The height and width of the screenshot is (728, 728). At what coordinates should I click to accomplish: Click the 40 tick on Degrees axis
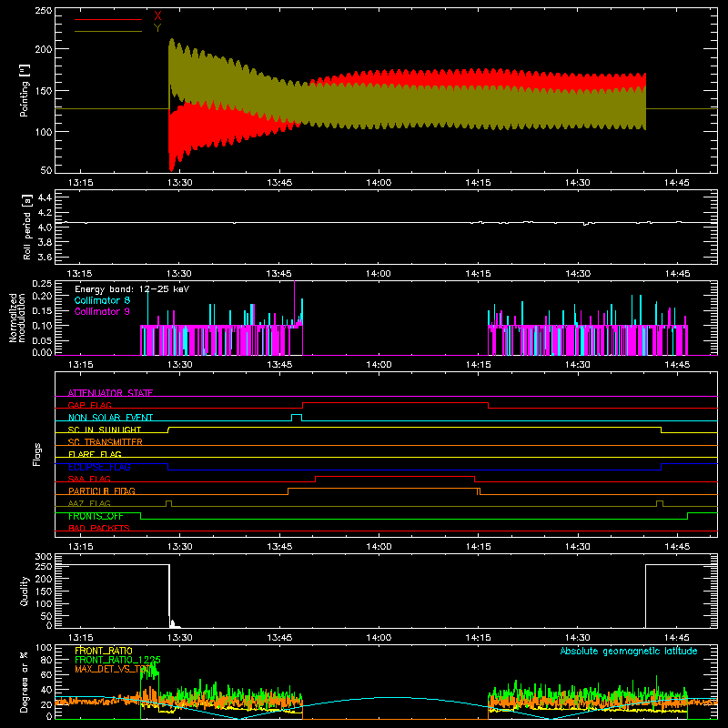tap(46, 690)
